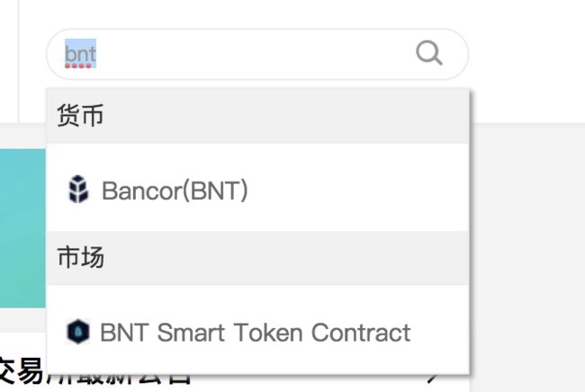The height and width of the screenshot is (392, 585).
Task: Click the Bancor coin logo icon
Action: [78, 190]
